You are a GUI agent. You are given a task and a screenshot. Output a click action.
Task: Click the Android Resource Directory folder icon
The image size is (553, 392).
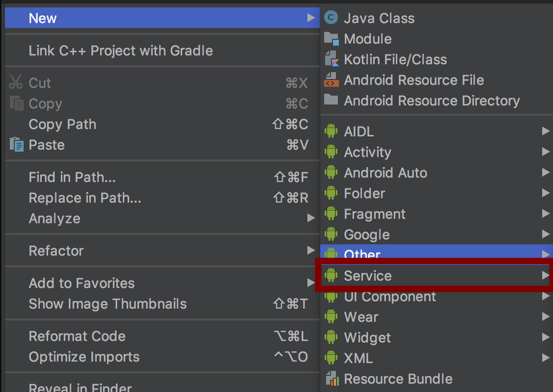tap(332, 100)
